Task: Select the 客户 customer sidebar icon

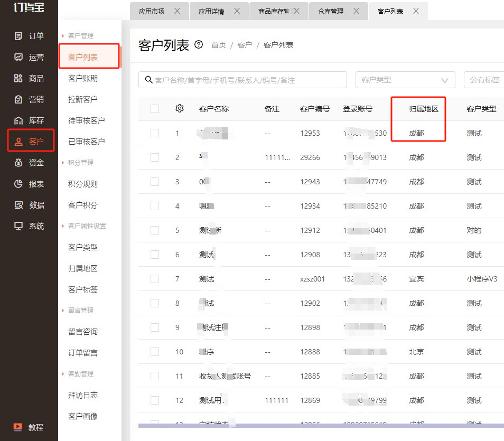Action: click(x=18, y=142)
